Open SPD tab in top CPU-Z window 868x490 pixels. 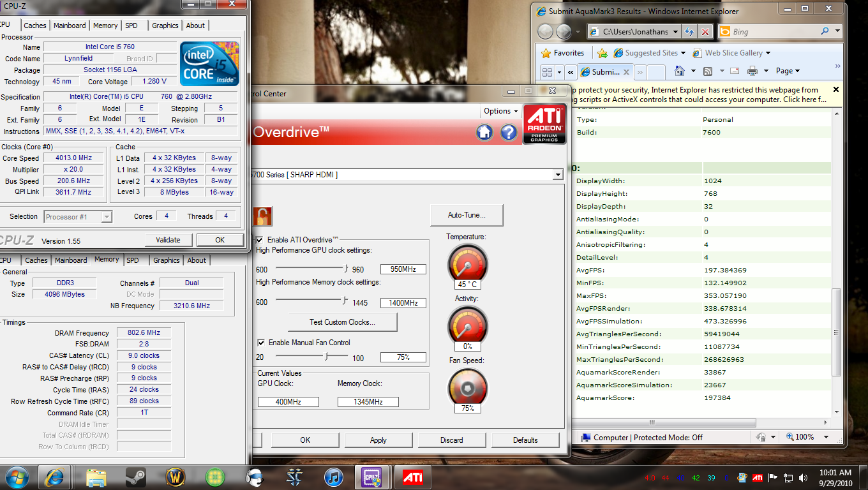click(131, 26)
